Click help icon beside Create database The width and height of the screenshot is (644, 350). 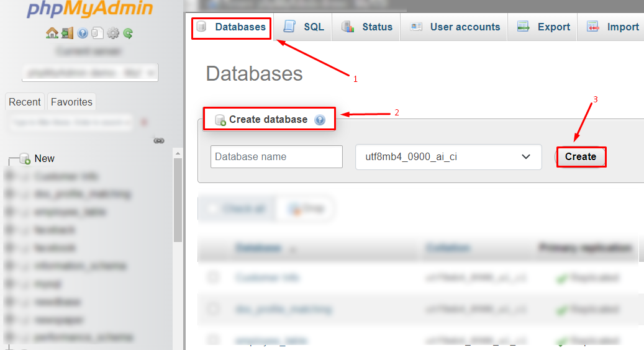point(320,120)
